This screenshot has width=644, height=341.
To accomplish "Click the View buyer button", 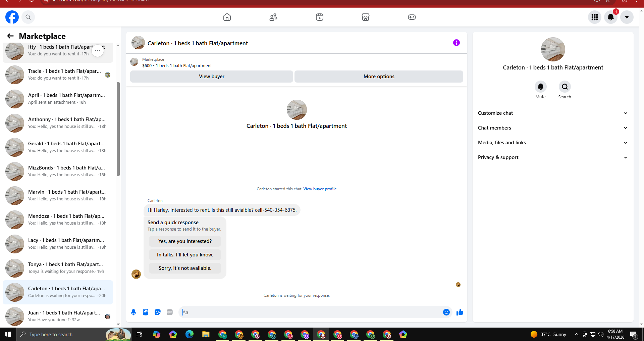I will 212,77.
